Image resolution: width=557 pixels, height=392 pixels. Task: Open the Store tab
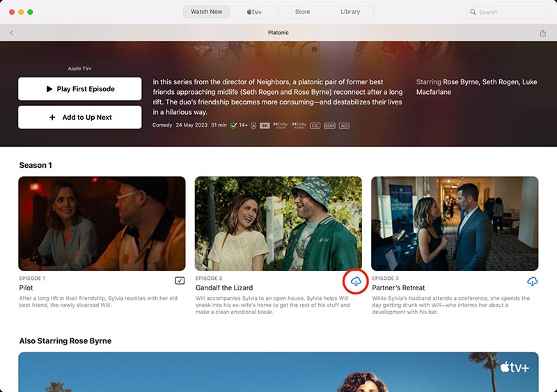point(302,12)
